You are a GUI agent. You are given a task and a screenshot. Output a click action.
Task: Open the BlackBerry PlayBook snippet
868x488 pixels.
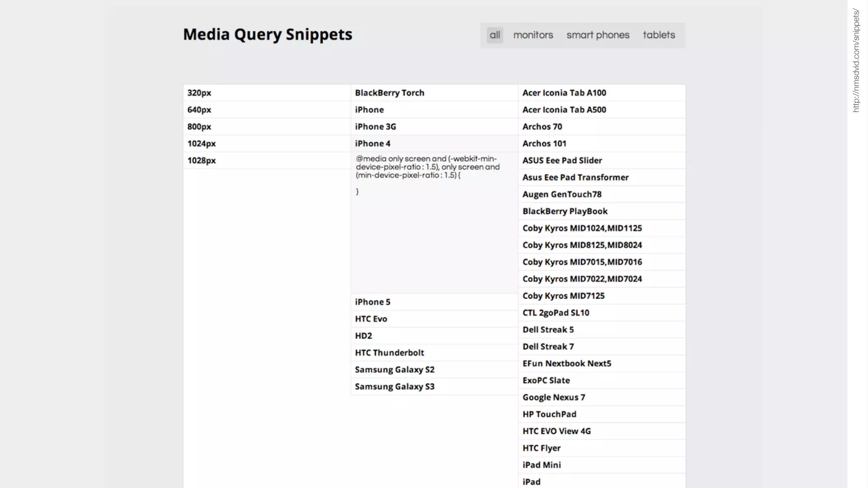click(565, 211)
